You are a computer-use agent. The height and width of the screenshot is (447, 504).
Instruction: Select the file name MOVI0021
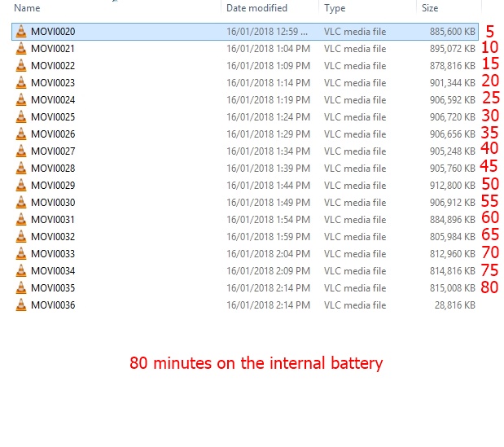[x=53, y=49]
